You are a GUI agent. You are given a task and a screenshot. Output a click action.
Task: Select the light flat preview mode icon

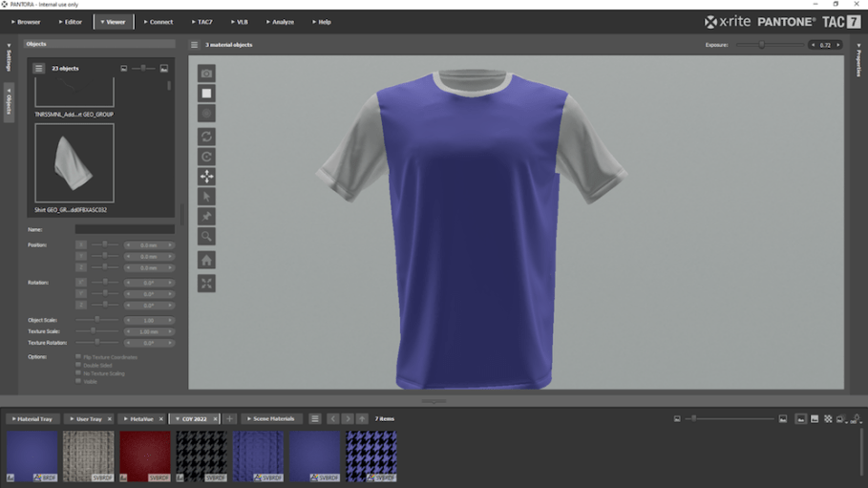(x=815, y=418)
